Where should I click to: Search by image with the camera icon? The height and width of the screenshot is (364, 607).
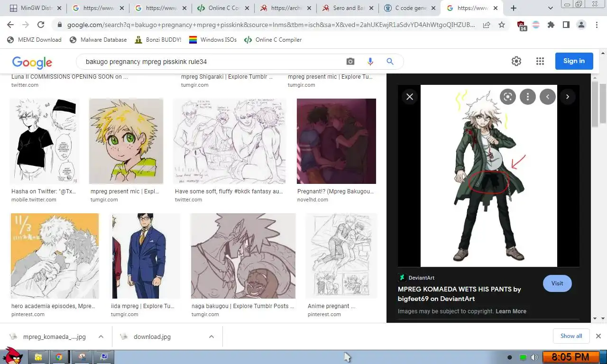tap(350, 62)
